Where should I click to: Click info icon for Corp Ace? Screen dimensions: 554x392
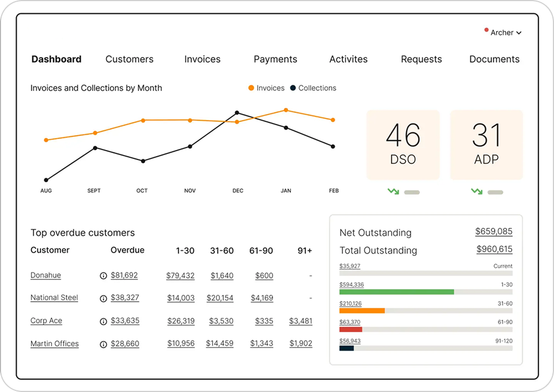point(103,321)
